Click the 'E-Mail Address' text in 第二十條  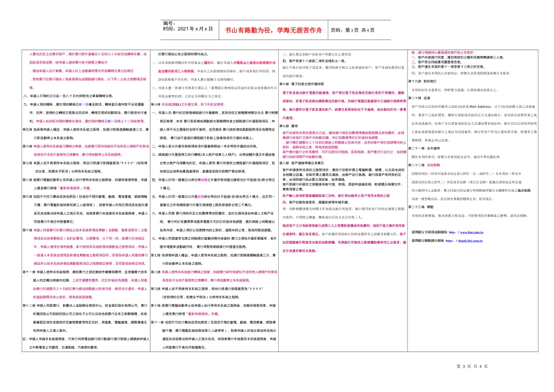point(478,106)
